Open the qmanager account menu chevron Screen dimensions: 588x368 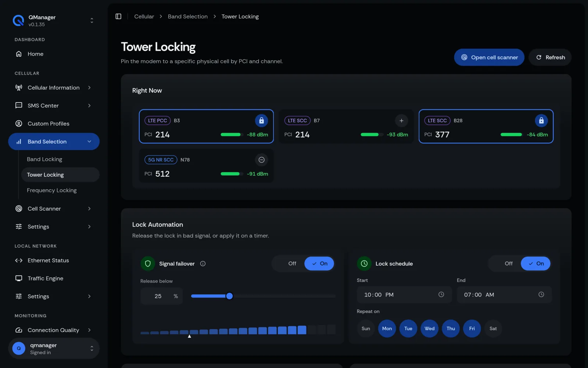point(92,348)
